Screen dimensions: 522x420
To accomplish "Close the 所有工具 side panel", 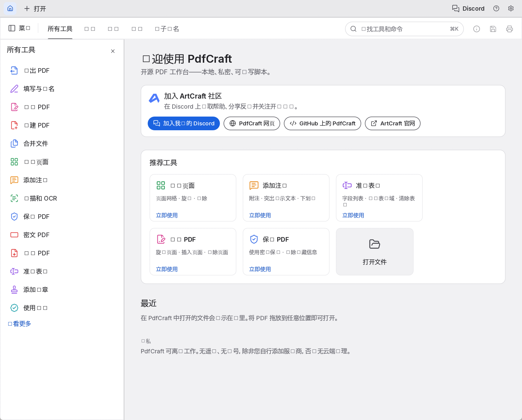I will coord(113,51).
